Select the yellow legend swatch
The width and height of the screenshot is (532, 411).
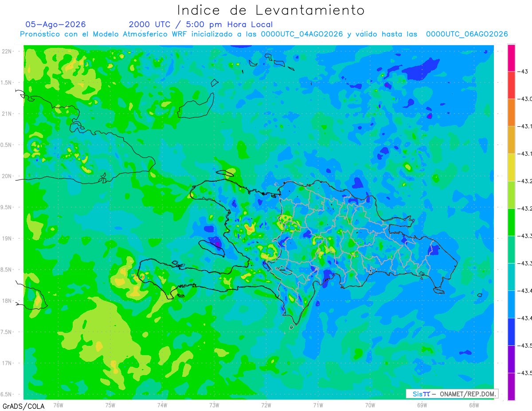[x=511, y=167]
